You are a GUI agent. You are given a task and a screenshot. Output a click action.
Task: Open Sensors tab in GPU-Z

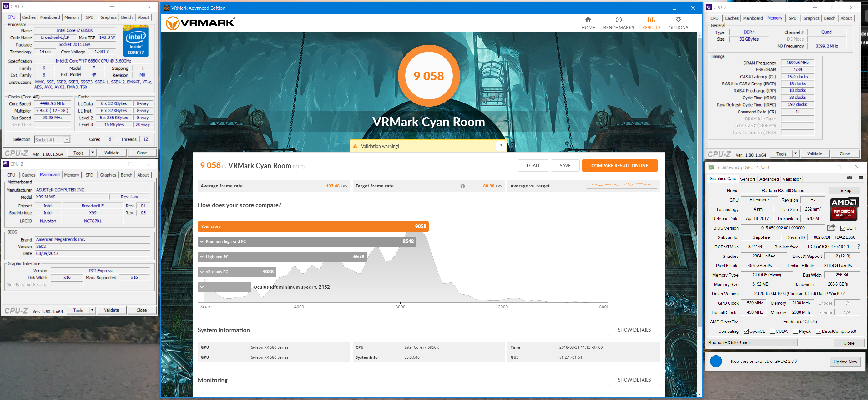[x=748, y=179]
